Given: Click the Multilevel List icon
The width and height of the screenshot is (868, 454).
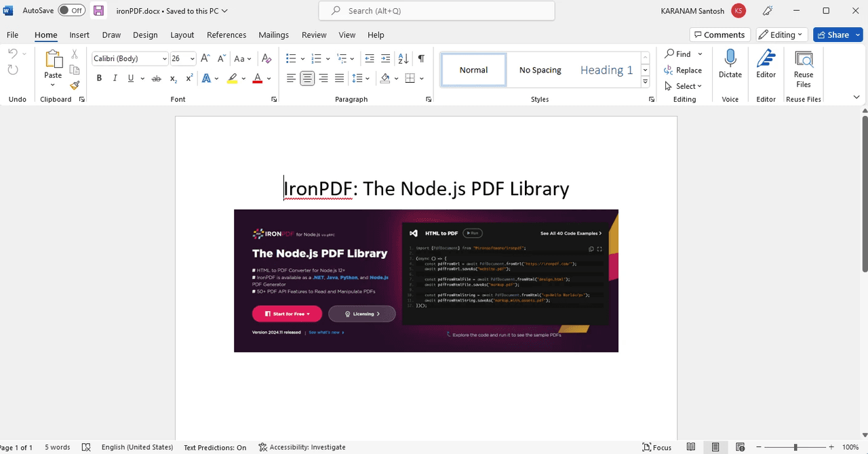Looking at the screenshot, I should pyautogui.click(x=341, y=59).
